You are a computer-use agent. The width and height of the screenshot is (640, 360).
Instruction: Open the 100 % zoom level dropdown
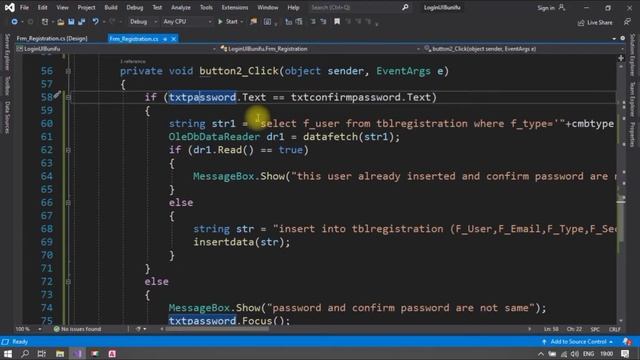[x=28, y=329]
